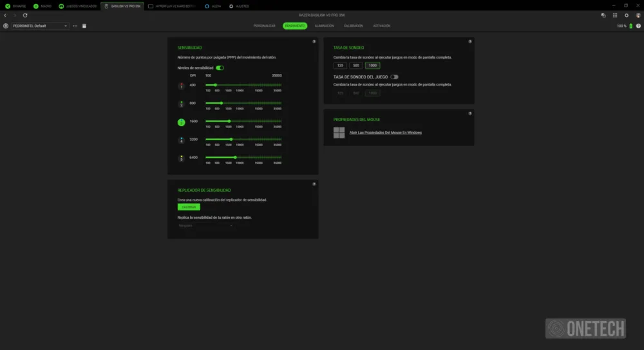The image size is (644, 350).
Task: Select the Rendimiento section
Action: pyautogui.click(x=295, y=26)
